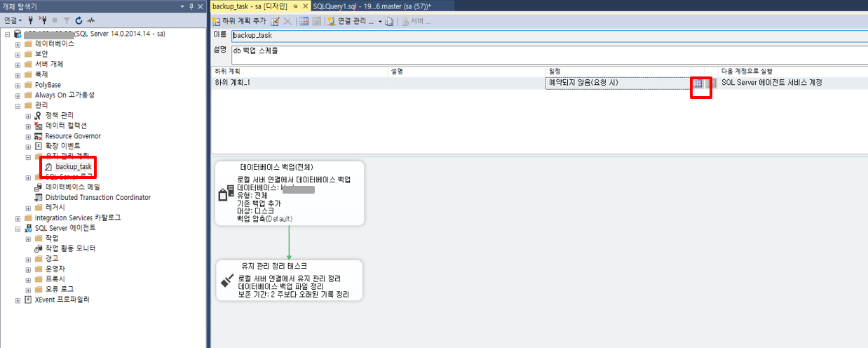
Task: Click the subplan properties edit icon
Action: tap(276, 21)
